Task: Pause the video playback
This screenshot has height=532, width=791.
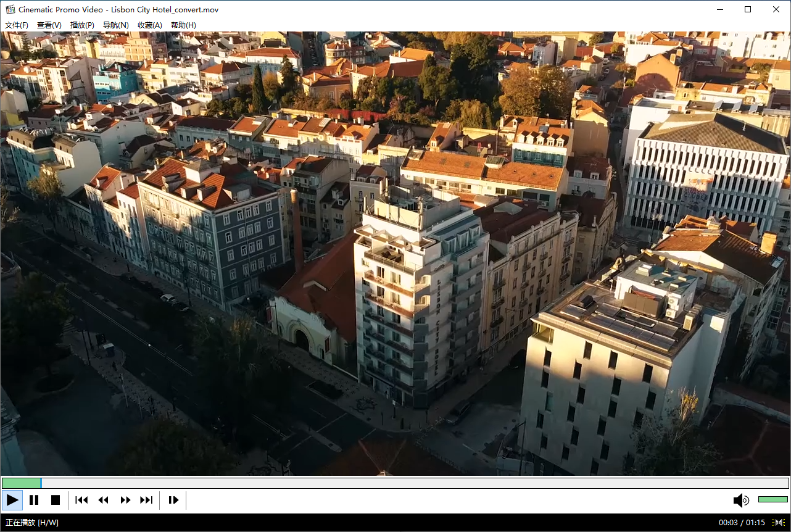Action: 34,500
